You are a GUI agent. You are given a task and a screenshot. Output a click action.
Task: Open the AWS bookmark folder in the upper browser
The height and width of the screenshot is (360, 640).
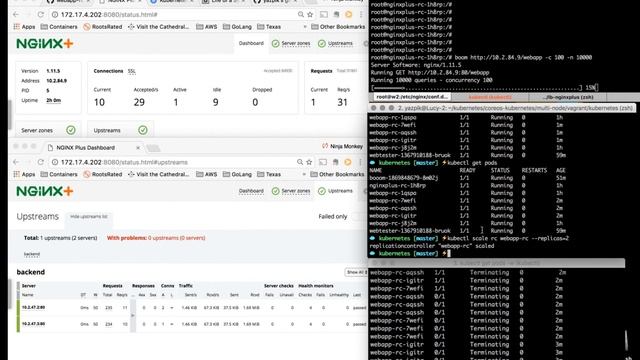point(207,27)
